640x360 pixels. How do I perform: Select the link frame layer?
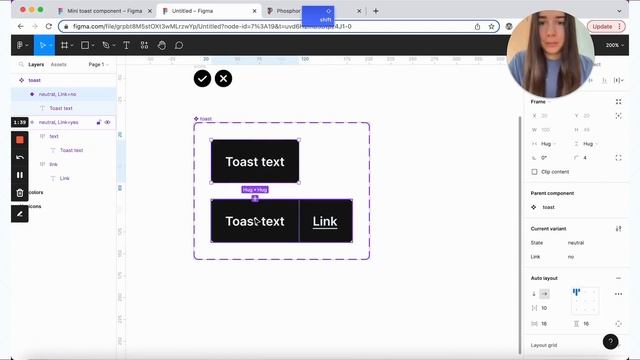pos(63,164)
